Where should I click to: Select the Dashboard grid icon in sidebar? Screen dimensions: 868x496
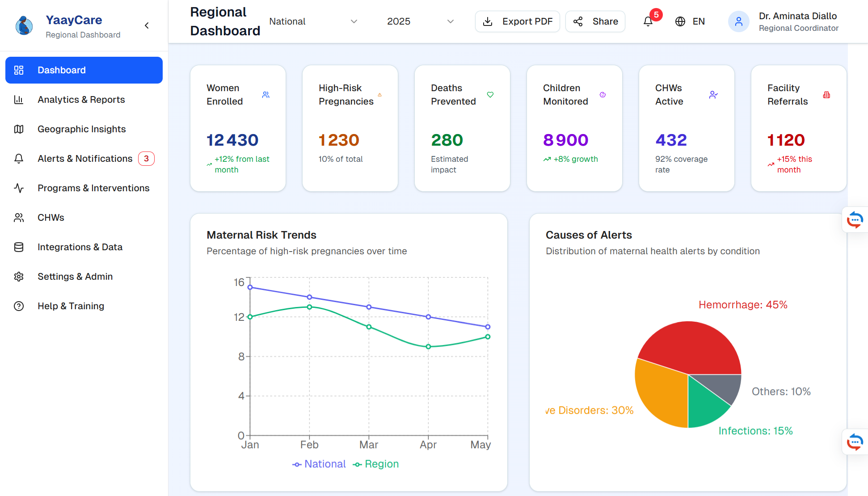pyautogui.click(x=19, y=70)
